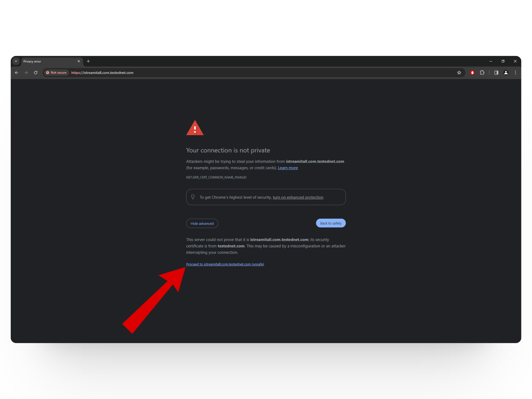Close the Privacy error tab
This screenshot has height=399, width=532.
click(x=79, y=61)
